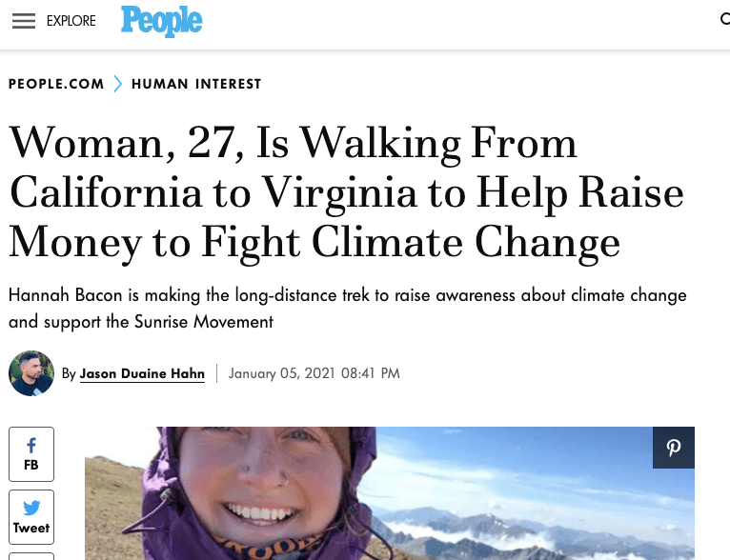Tweet the article with the Twitter button

(31, 517)
